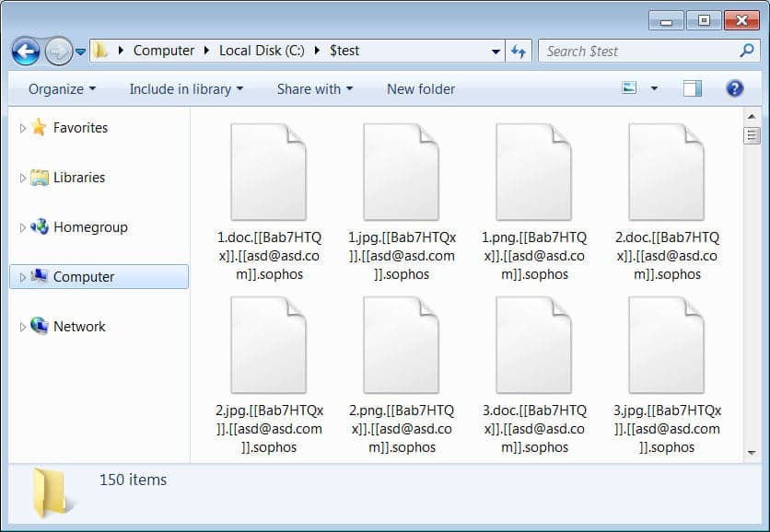Expand the Computer node in the sidebar
Viewport: 770px width, 532px height.
pyautogui.click(x=21, y=276)
